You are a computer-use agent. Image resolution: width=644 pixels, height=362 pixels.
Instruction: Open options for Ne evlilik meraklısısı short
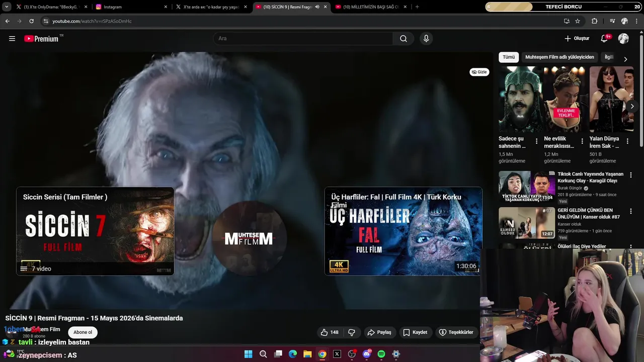coord(582,141)
